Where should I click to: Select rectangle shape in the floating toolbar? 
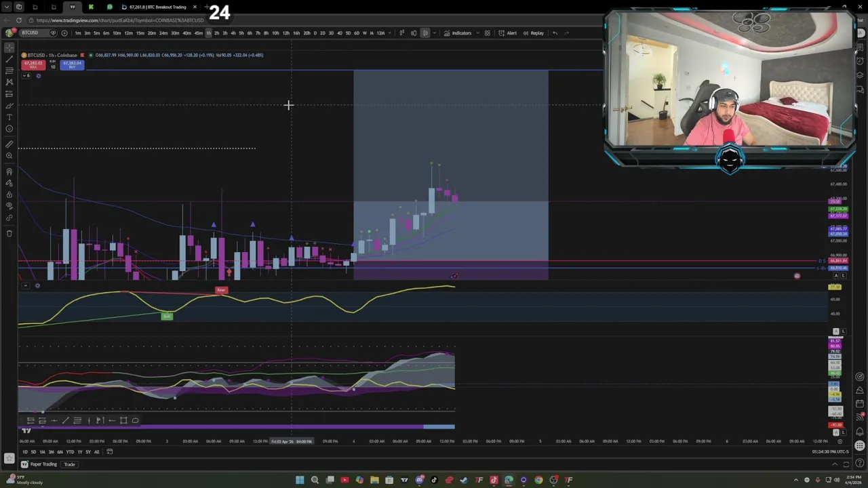click(x=123, y=420)
